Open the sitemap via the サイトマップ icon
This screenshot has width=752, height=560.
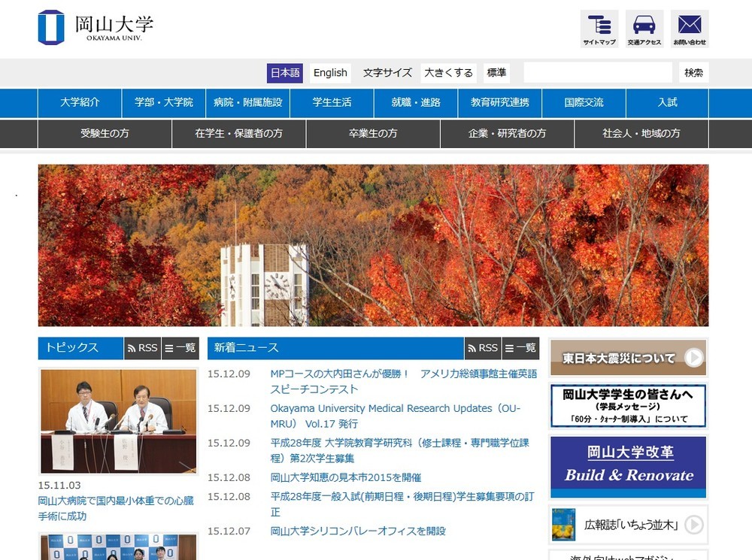(x=599, y=29)
